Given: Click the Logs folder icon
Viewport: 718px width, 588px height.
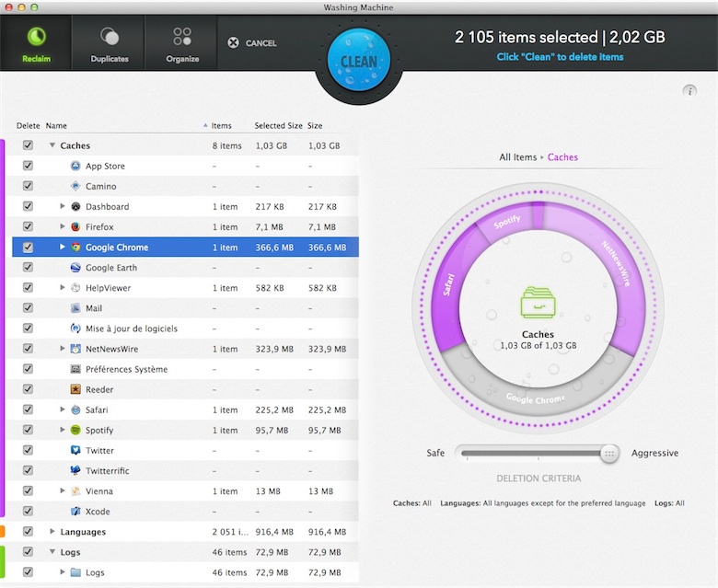Looking at the screenshot, I should (x=75, y=572).
